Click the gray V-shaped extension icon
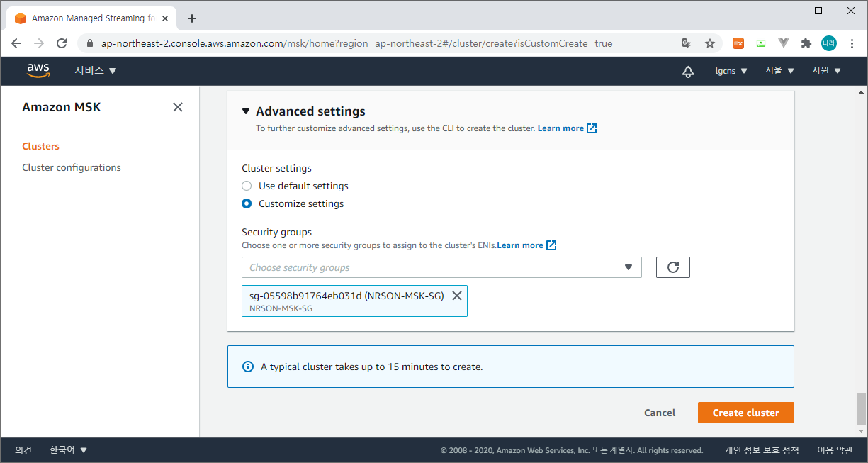868x463 pixels. click(783, 43)
